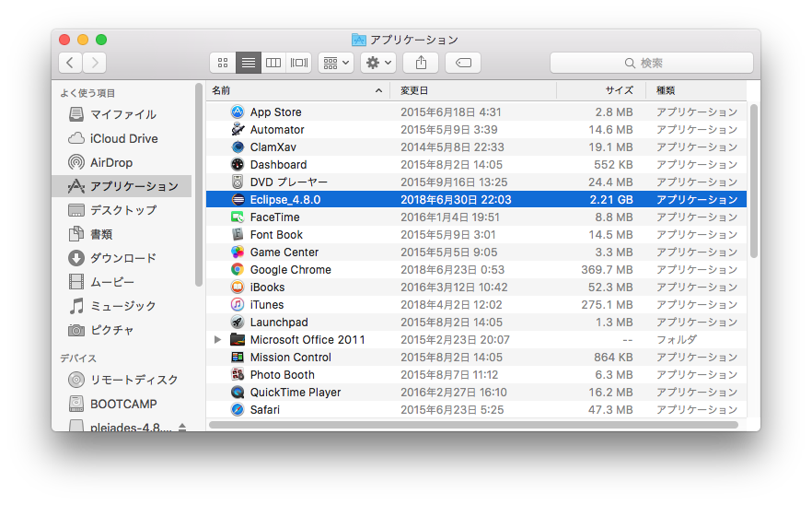This screenshot has height=505, width=812.
Task: Click the 検索 search field
Action: click(x=651, y=63)
